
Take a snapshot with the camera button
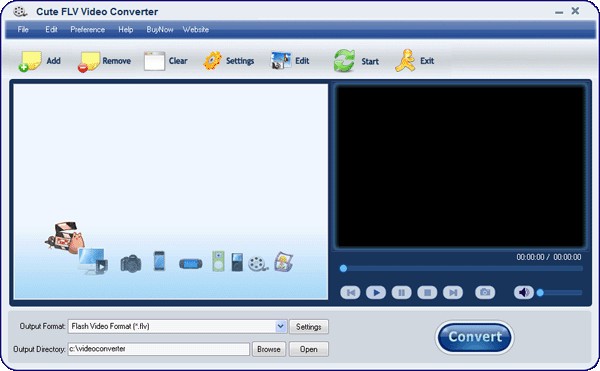(485, 293)
